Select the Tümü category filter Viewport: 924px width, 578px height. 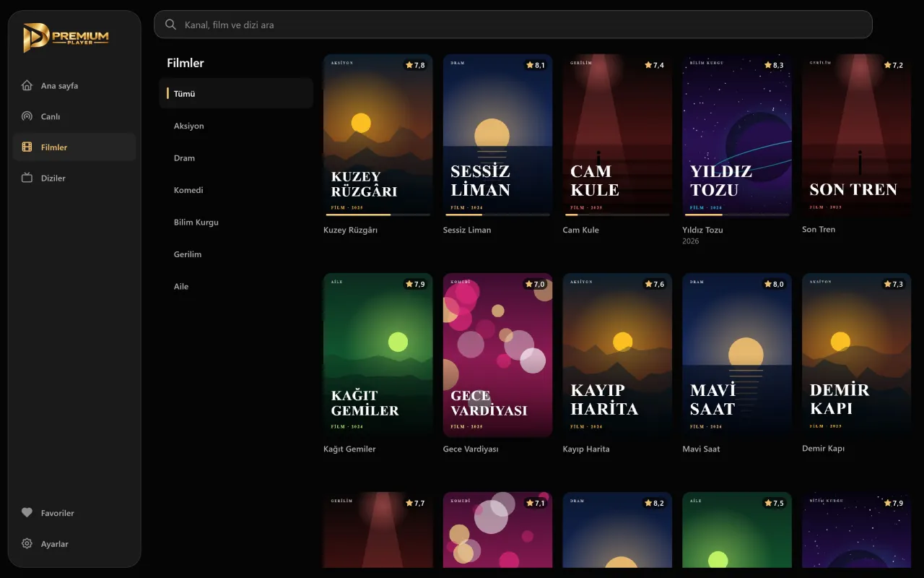[x=236, y=94]
